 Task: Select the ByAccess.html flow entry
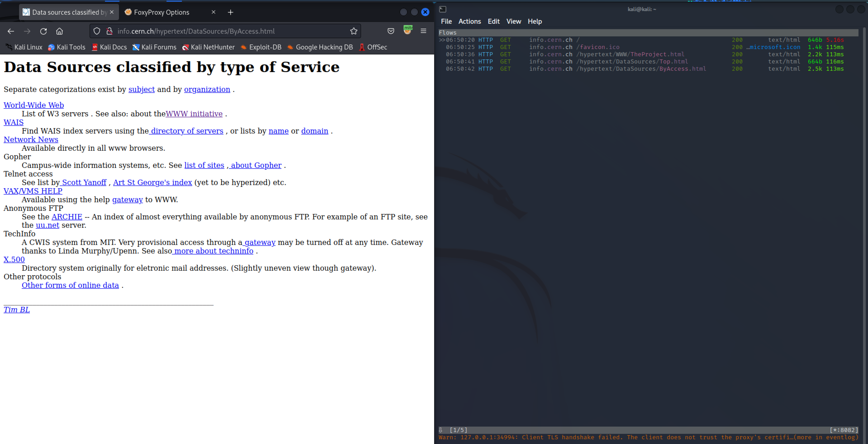pos(641,69)
